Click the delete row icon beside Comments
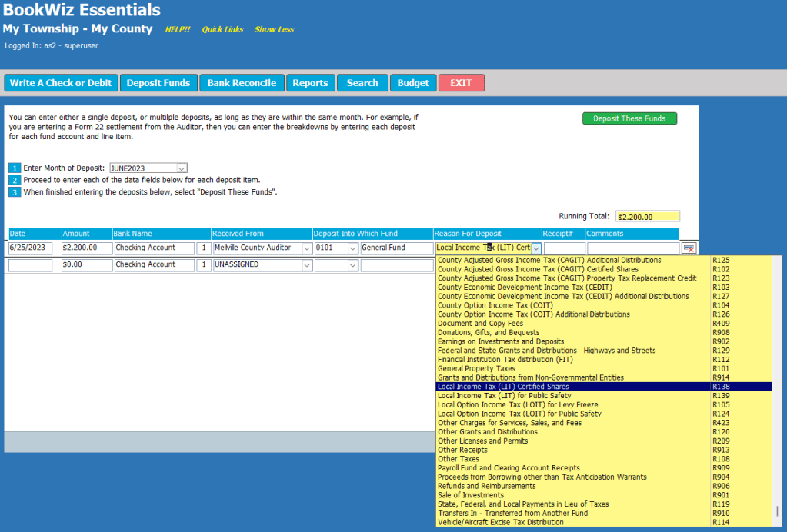Image resolution: width=787 pixels, height=532 pixels. click(x=689, y=248)
